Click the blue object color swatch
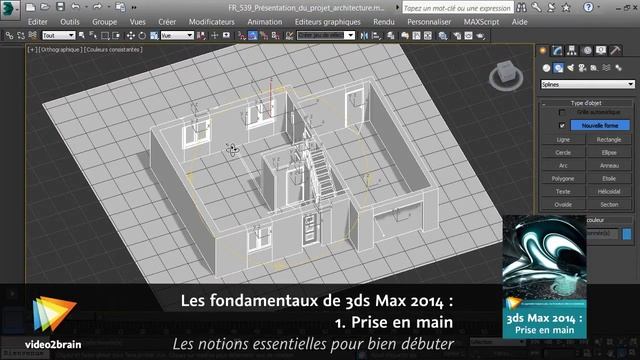 [x=627, y=234]
